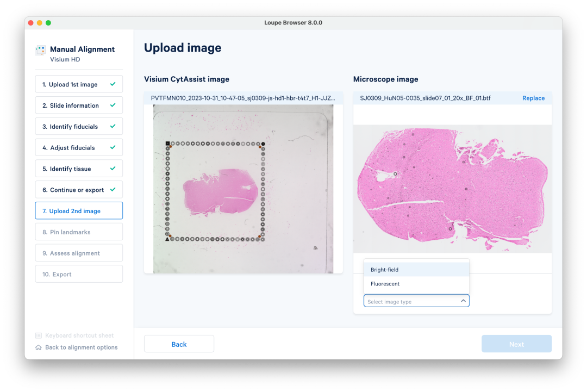Click checkmark on Upload 1st image step

pyautogui.click(x=113, y=84)
